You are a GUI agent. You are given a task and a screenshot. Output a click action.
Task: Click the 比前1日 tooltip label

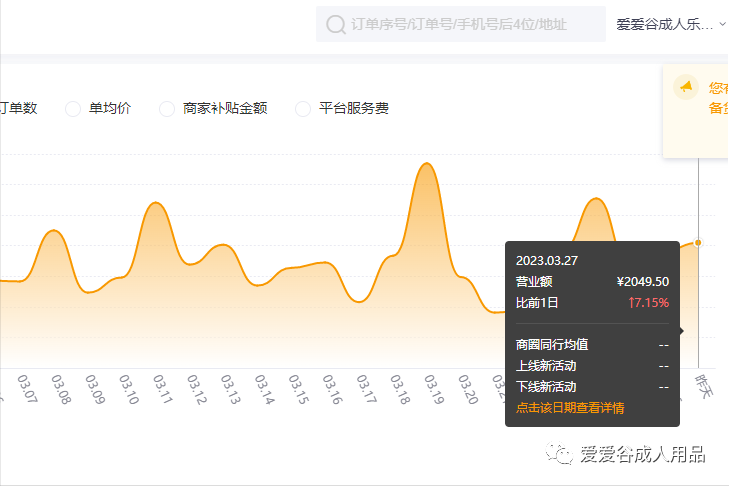(x=537, y=303)
